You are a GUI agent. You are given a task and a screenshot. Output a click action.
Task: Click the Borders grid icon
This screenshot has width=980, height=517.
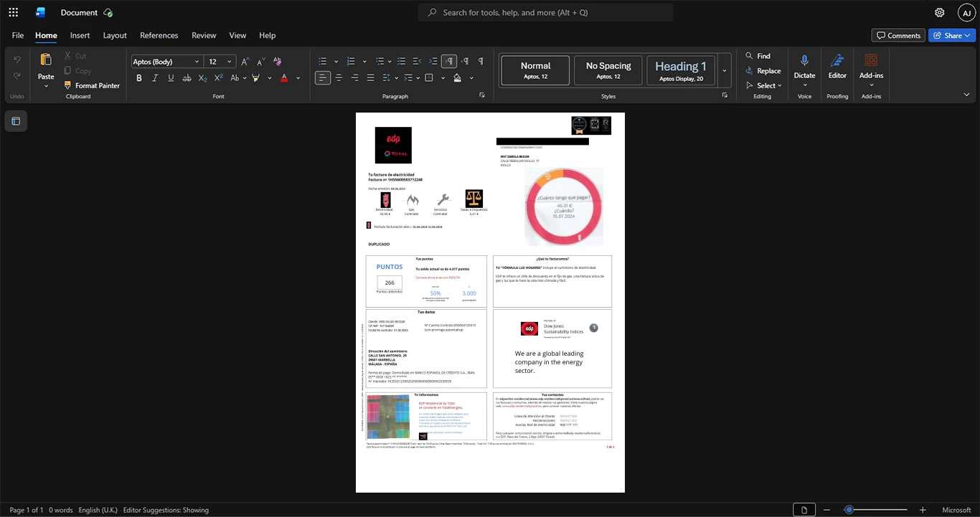pyautogui.click(x=429, y=78)
